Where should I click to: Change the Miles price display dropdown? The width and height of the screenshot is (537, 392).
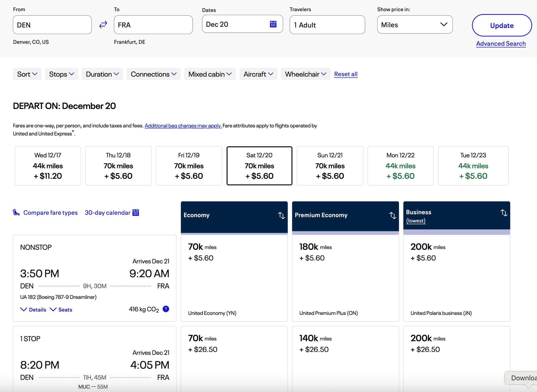[x=415, y=25]
